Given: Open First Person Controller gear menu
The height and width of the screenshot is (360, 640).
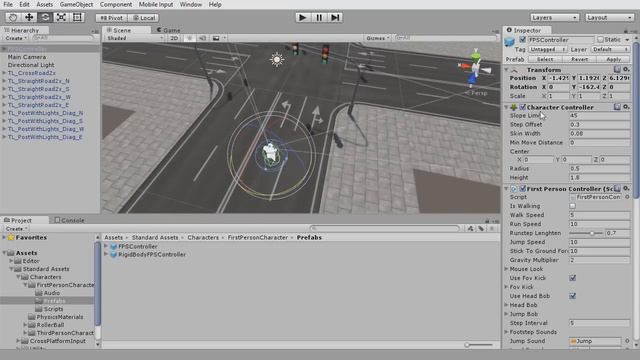Looking at the screenshot, I should [626, 189].
